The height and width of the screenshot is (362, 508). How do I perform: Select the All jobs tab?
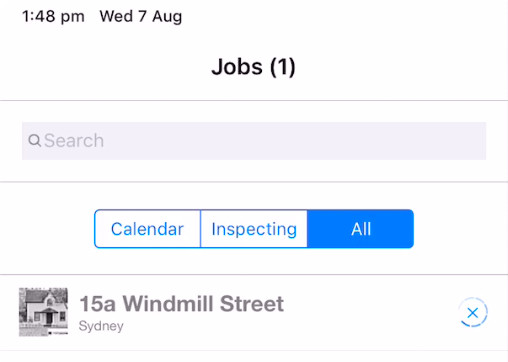[361, 229]
